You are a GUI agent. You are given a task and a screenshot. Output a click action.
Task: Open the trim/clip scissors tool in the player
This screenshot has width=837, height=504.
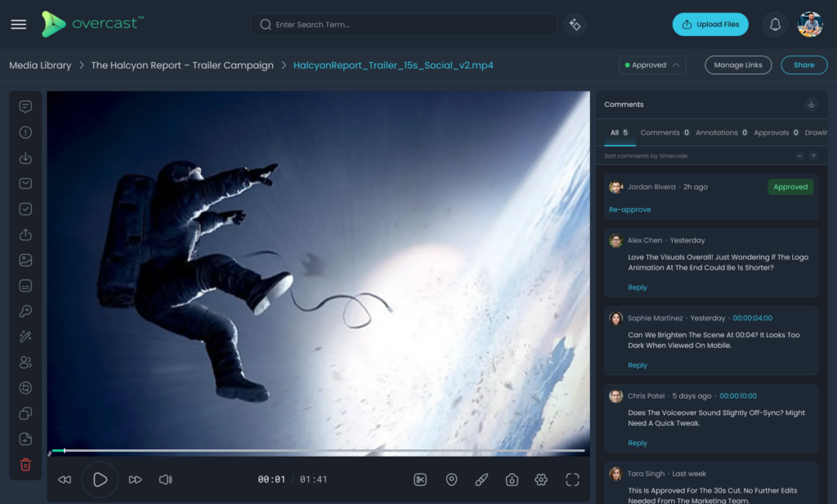tap(419, 479)
